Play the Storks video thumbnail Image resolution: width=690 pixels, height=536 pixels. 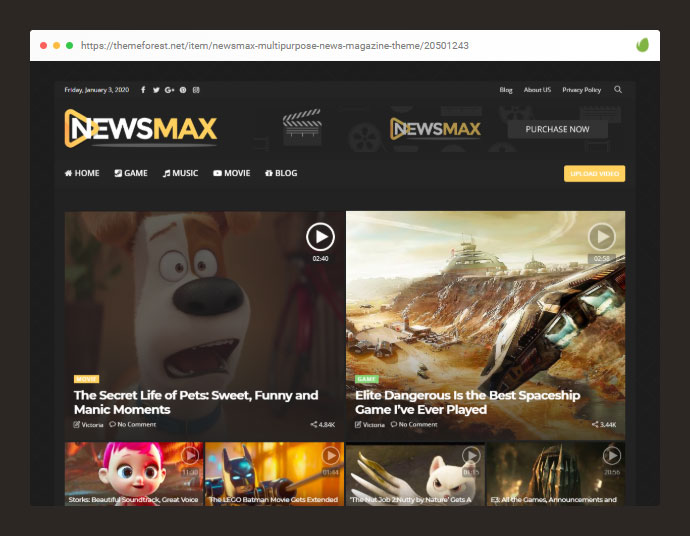190,455
